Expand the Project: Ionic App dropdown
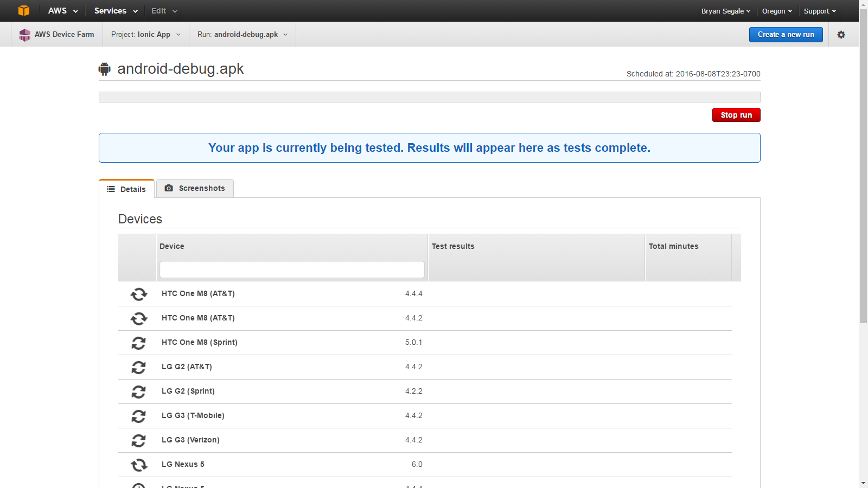Viewport: 868px width, 488px height. (145, 34)
